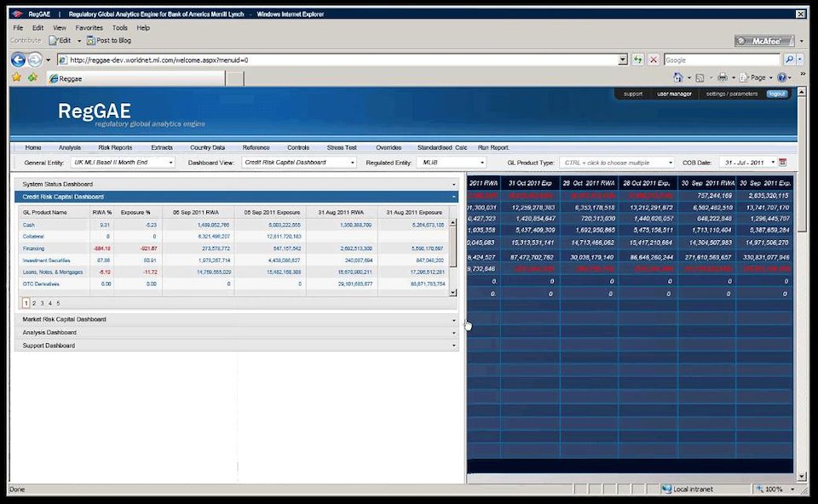The image size is (818, 504).
Task: Click the RSS Feeds icon
Action: (700, 77)
